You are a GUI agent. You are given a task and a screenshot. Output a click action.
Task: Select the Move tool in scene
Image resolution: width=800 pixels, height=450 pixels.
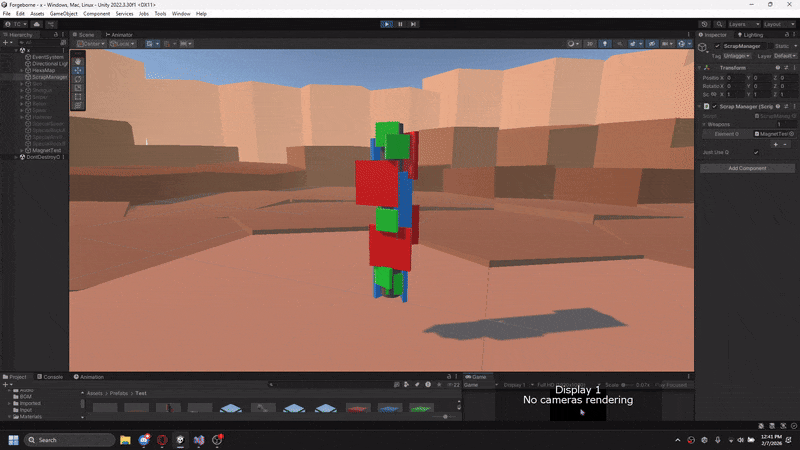pos(78,70)
